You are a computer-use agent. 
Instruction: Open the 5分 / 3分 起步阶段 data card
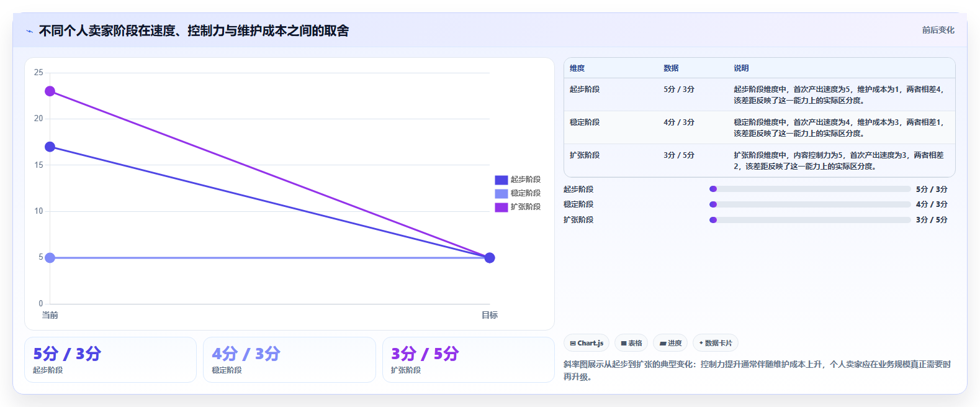pyautogui.click(x=110, y=360)
